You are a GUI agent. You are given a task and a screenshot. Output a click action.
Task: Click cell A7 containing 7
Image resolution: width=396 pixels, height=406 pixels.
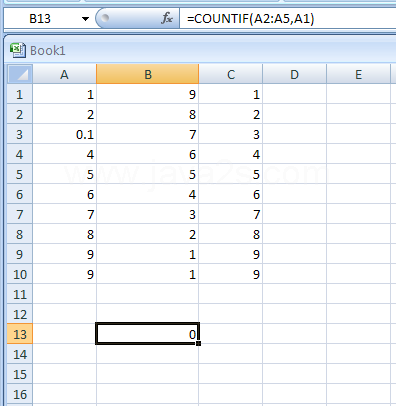point(64,214)
